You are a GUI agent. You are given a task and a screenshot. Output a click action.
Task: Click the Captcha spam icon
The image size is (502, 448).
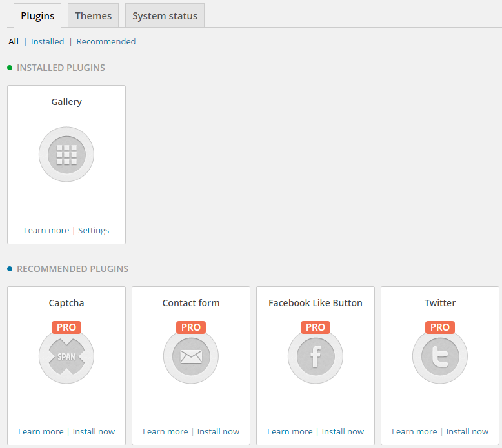click(66, 356)
